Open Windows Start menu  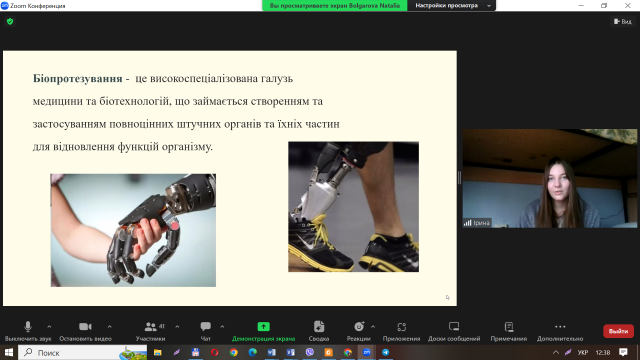[9, 352]
